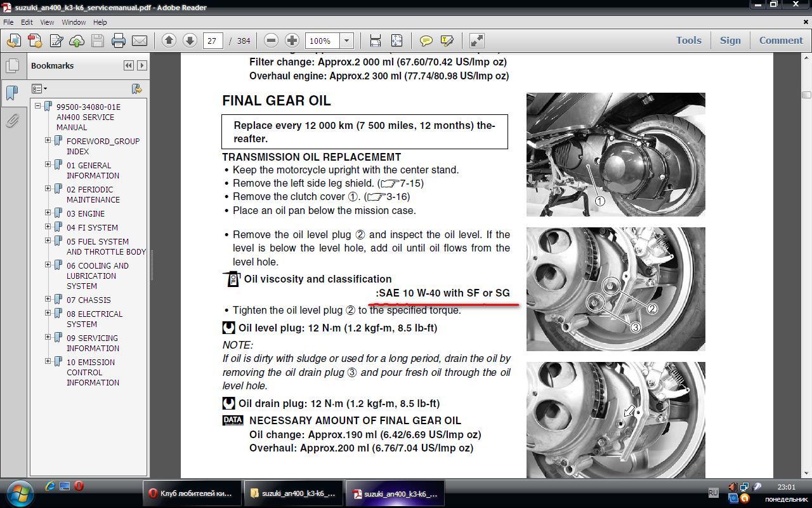Select the highlight text tool
Image resolution: width=812 pixels, height=508 pixels.
[x=447, y=41]
